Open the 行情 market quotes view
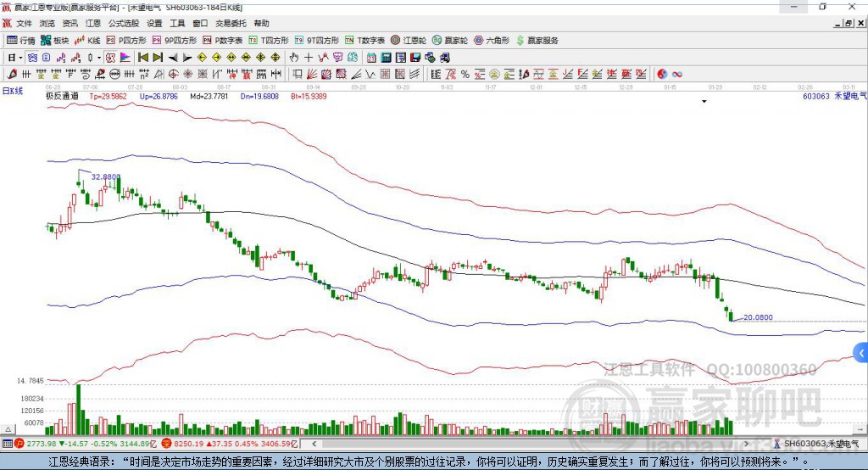 pyautogui.click(x=20, y=41)
